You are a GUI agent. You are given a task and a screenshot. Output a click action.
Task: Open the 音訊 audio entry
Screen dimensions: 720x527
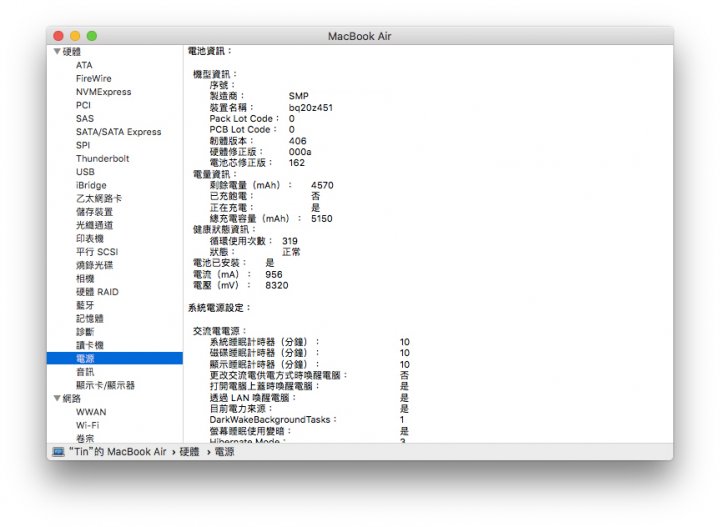[x=85, y=371]
